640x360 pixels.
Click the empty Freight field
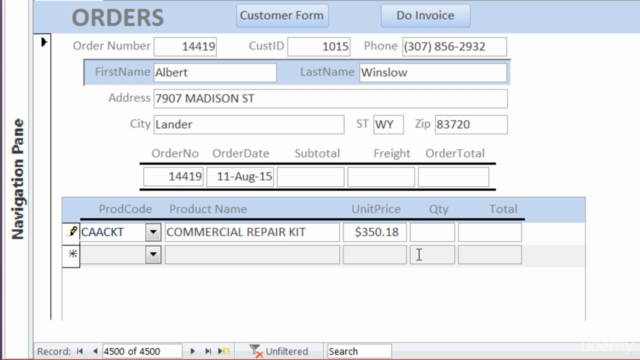(x=381, y=177)
